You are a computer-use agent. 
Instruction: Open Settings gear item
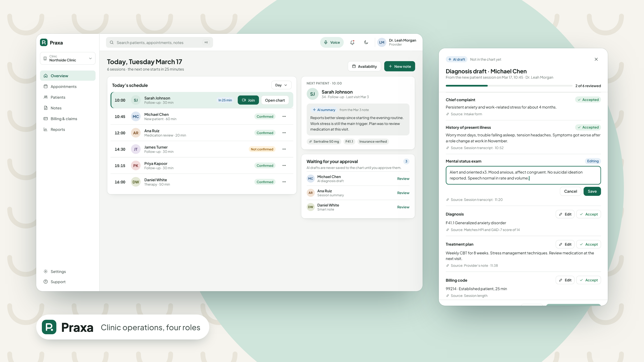click(x=68, y=271)
